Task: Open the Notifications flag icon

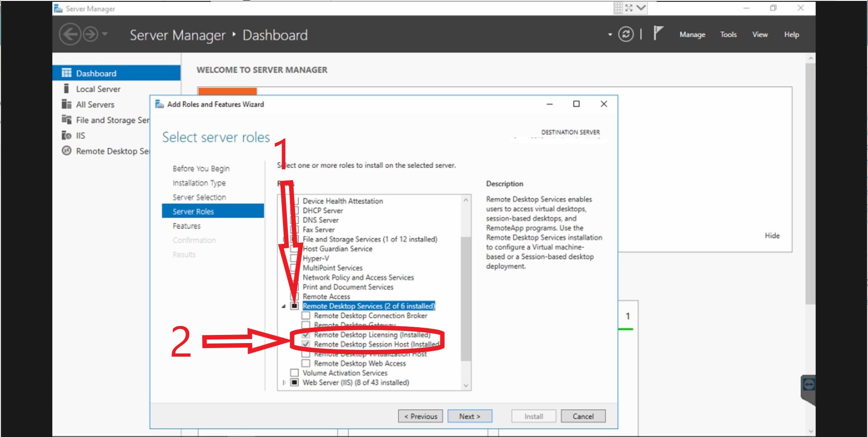Action: tap(658, 33)
